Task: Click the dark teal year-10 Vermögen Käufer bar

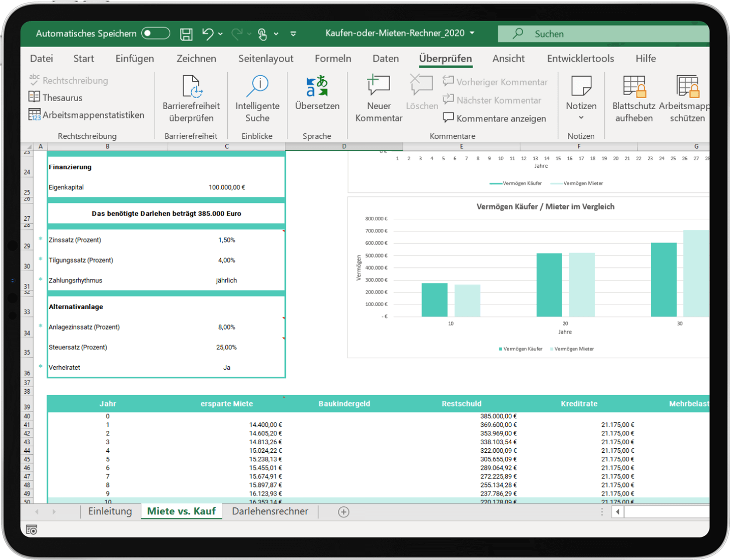Action: (435, 300)
